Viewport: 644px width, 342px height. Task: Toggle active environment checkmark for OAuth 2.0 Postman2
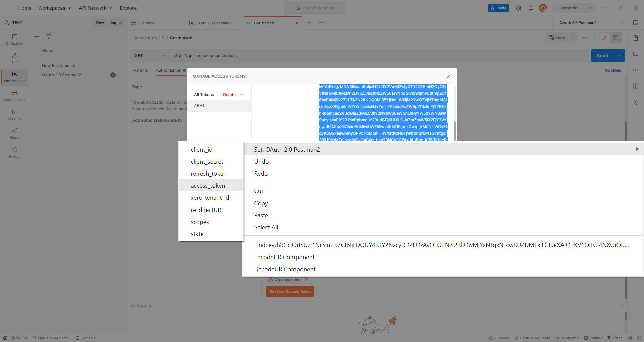tap(113, 75)
